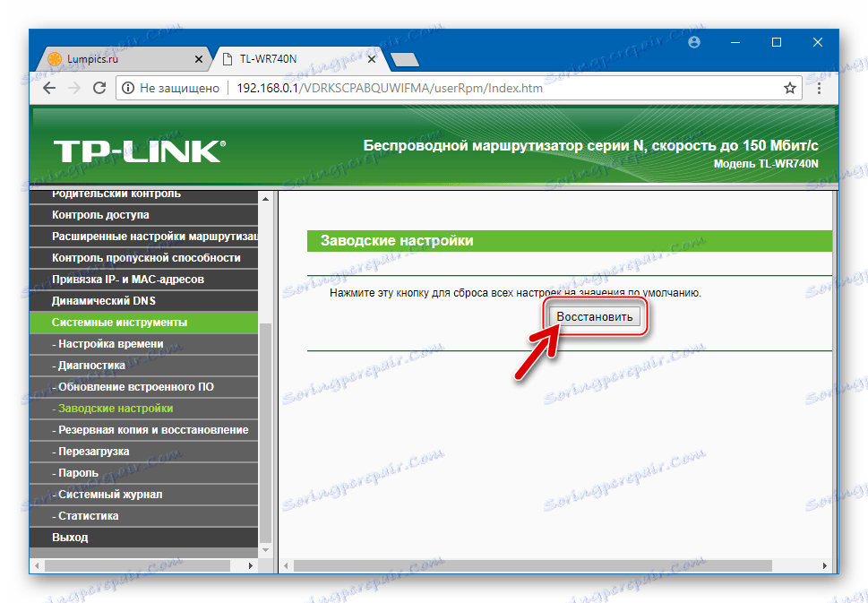This screenshot has width=868, height=603.
Task: Click the Заводские настройки heading
Action: 397,241
